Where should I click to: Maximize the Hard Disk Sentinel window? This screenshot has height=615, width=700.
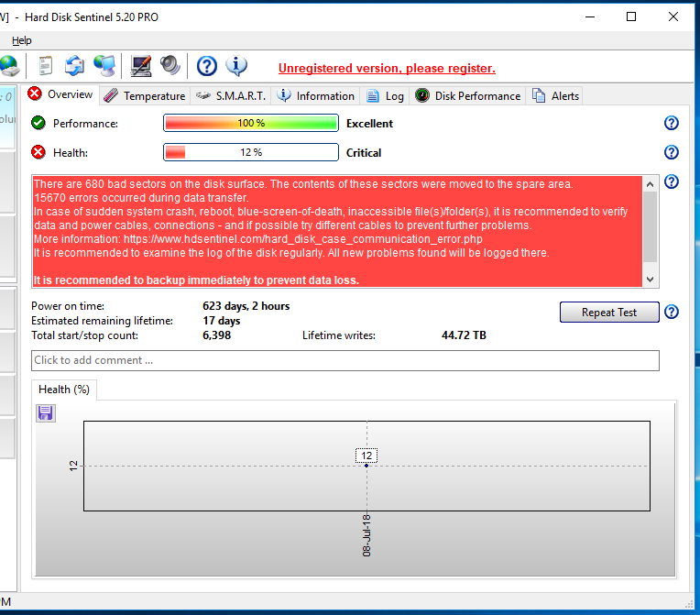pyautogui.click(x=631, y=17)
